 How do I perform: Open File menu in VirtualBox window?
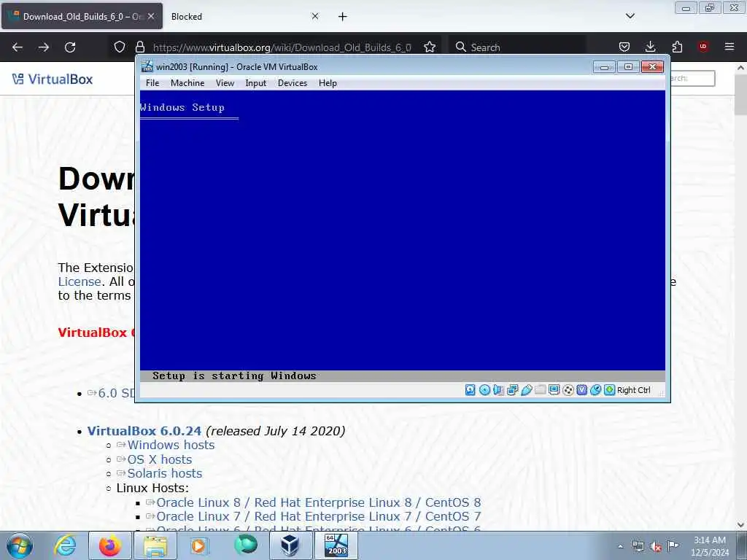click(152, 83)
